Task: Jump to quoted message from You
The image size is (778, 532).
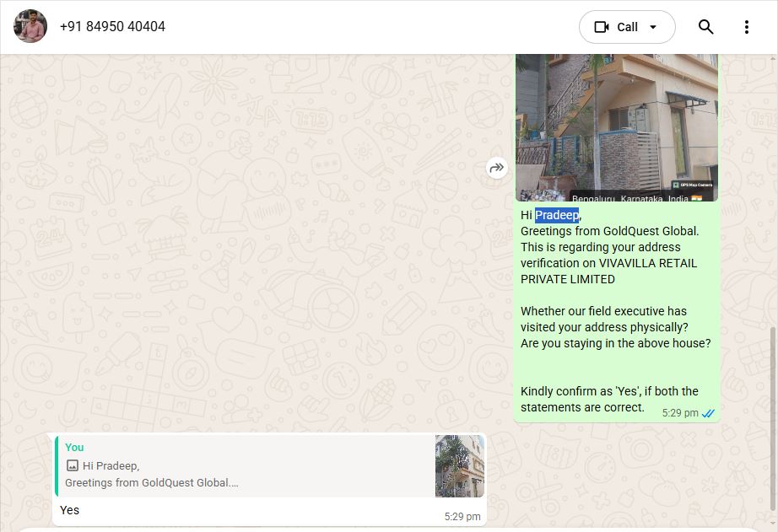Action: tap(269, 466)
